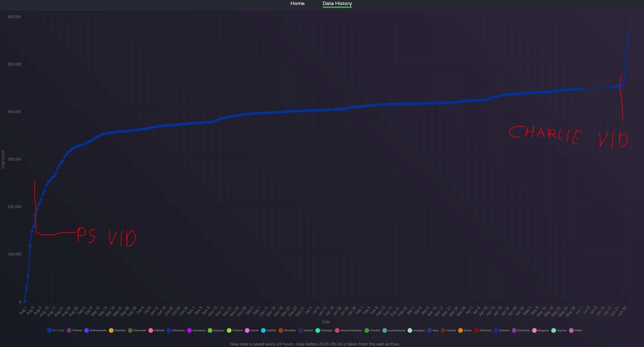Image resolution: width=644 pixels, height=347 pixels.
Task: Show the Romania series from legend
Action: click(521, 330)
